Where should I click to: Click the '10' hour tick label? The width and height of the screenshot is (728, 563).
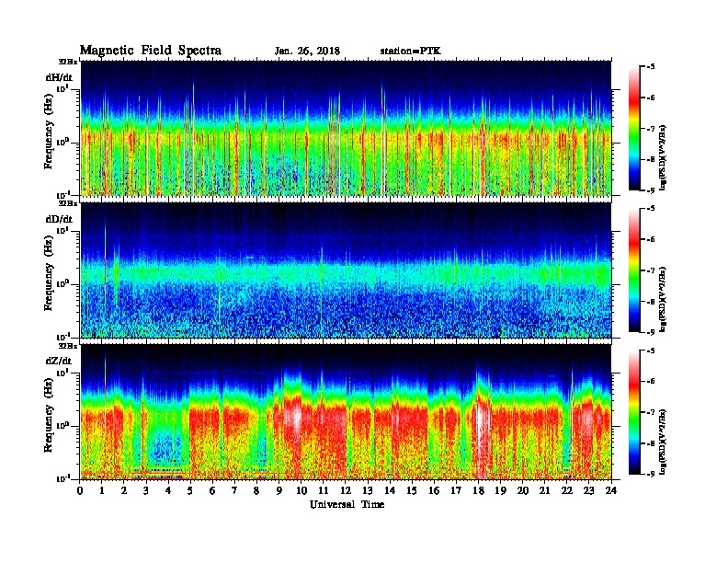[x=301, y=490]
